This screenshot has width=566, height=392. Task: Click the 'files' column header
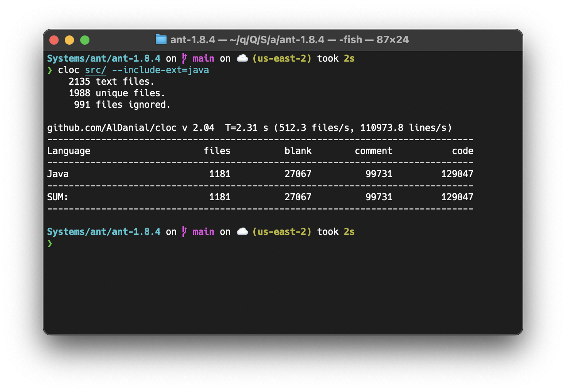(x=217, y=151)
